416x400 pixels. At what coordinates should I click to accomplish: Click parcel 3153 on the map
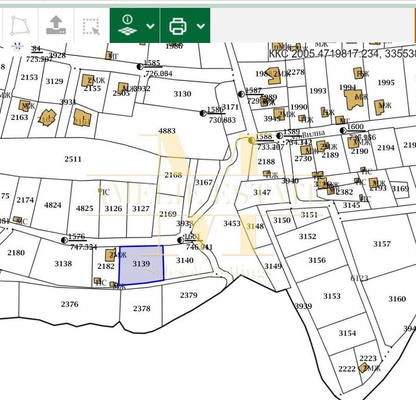(x=332, y=296)
